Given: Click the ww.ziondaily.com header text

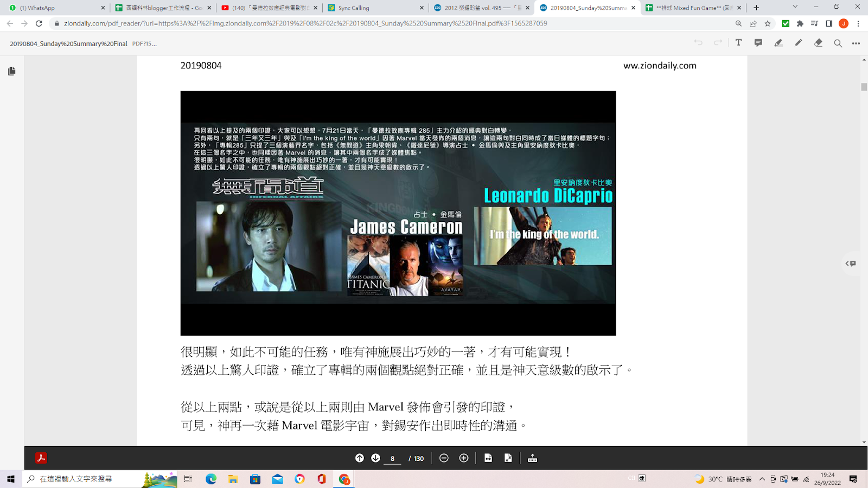Looking at the screenshot, I should pyautogui.click(x=660, y=66).
